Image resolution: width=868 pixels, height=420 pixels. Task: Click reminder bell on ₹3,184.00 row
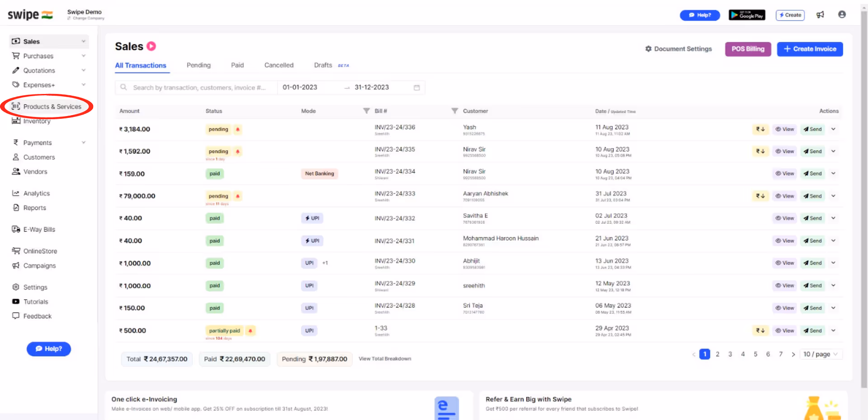[238, 129]
